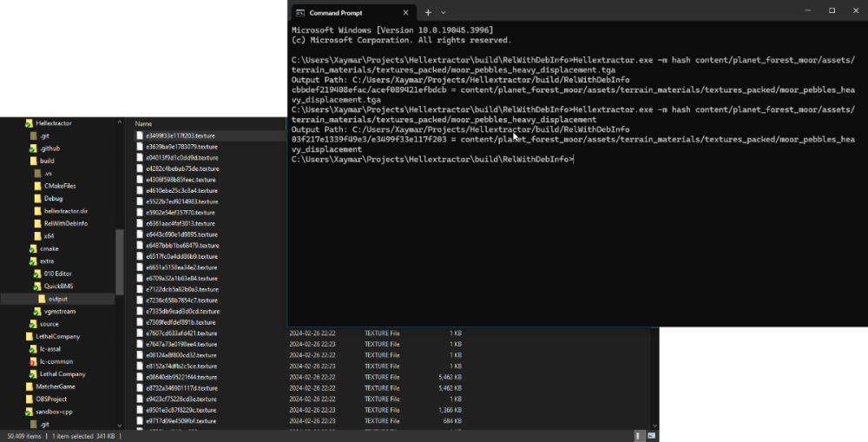Click the Hellextractor folder icon in tree
Screen dimensions: 868x442
pyautogui.click(x=29, y=124)
